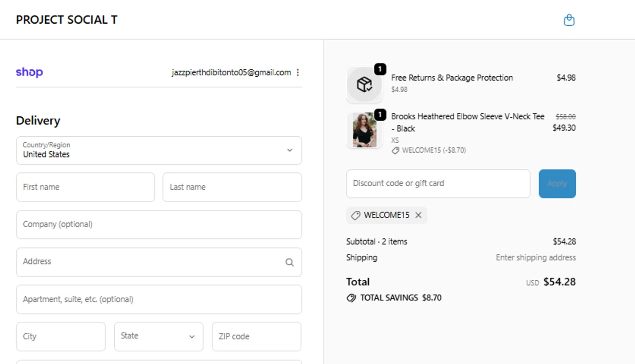Click the WELCOME15 chip tag icon
The height and width of the screenshot is (364, 635).
click(x=356, y=215)
